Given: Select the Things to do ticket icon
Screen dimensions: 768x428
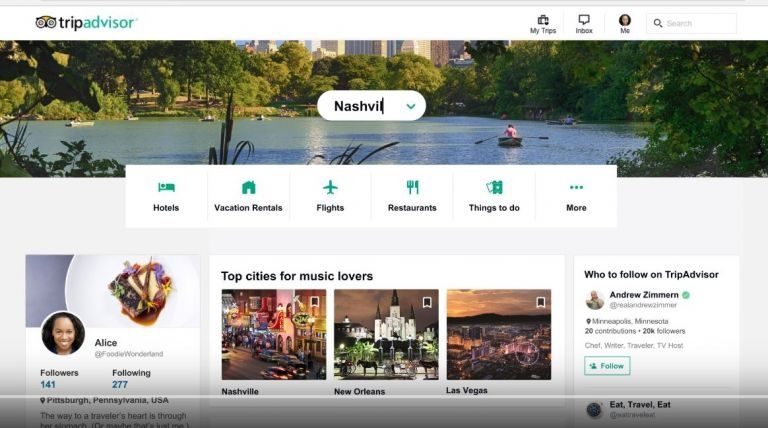Looking at the screenshot, I should point(494,187).
